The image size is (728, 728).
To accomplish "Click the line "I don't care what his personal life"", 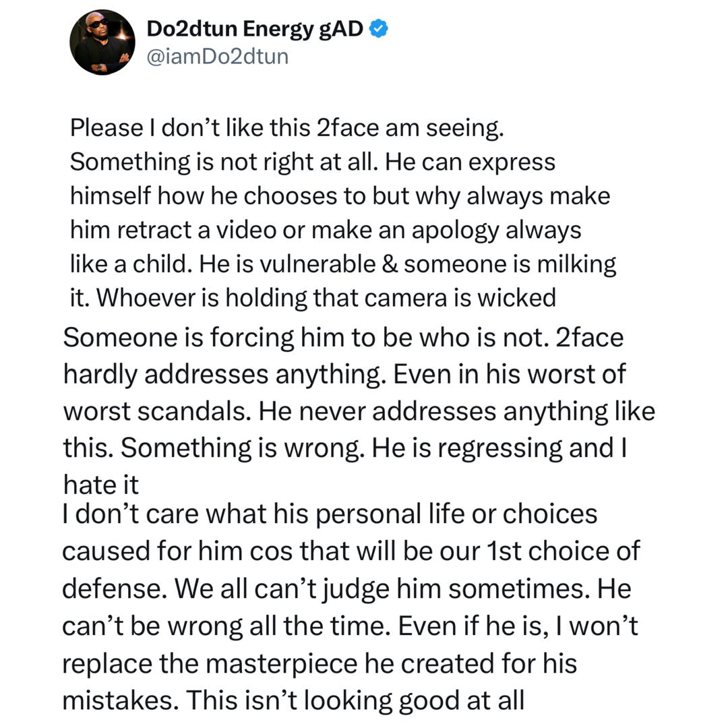I will (x=330, y=515).
